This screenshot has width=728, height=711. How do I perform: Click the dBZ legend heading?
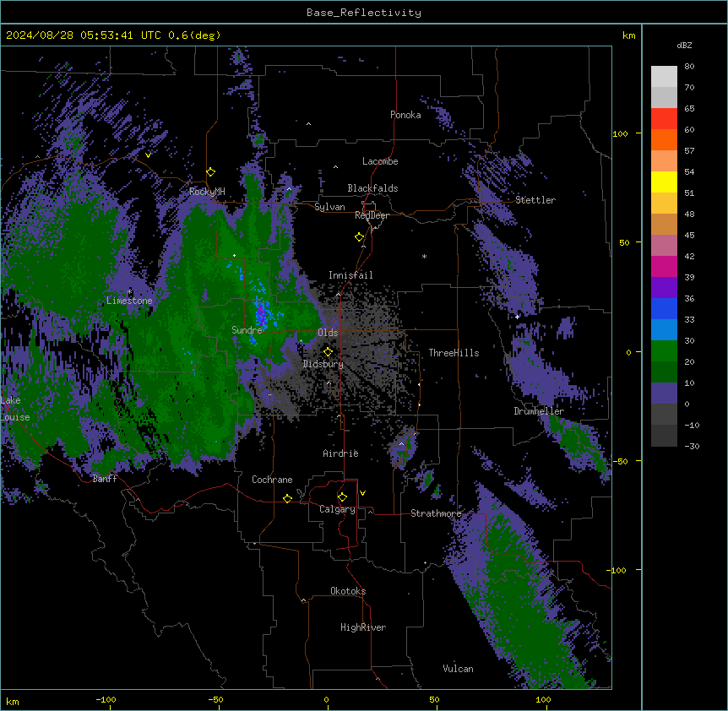(x=684, y=45)
